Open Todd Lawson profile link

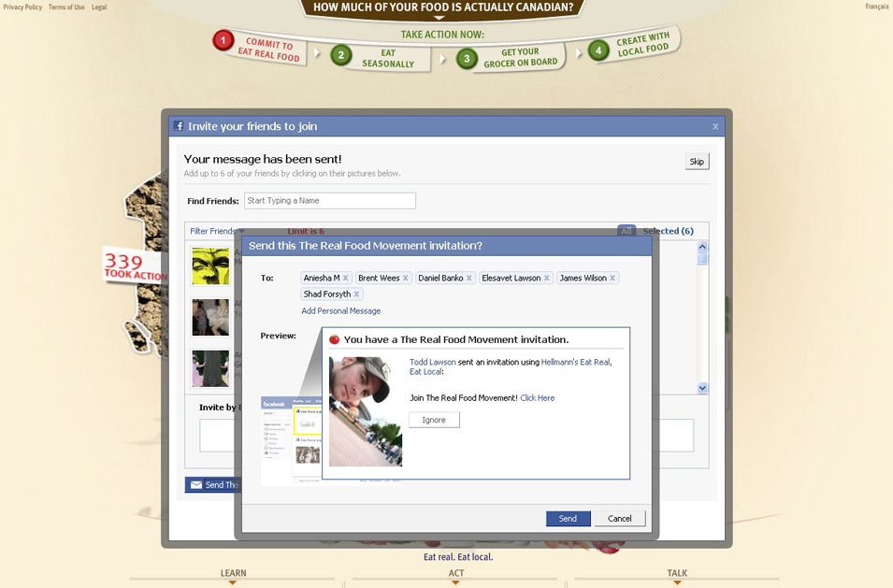[433, 362]
